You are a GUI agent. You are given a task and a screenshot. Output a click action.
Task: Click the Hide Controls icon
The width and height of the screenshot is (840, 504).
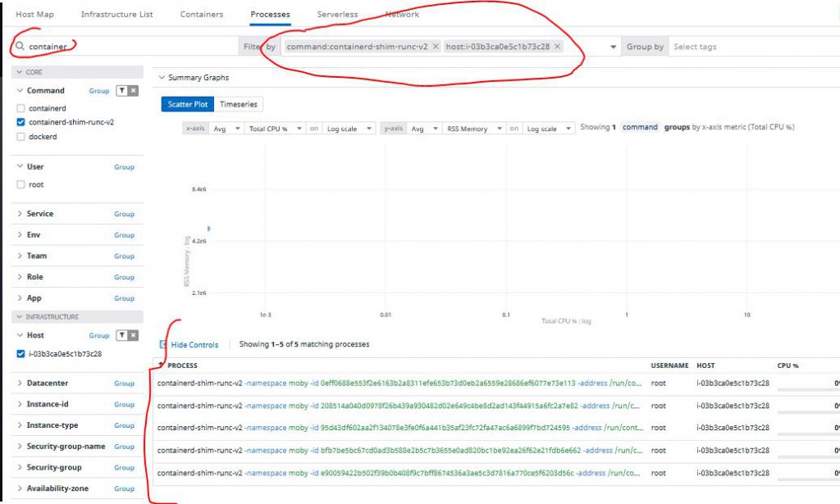163,345
